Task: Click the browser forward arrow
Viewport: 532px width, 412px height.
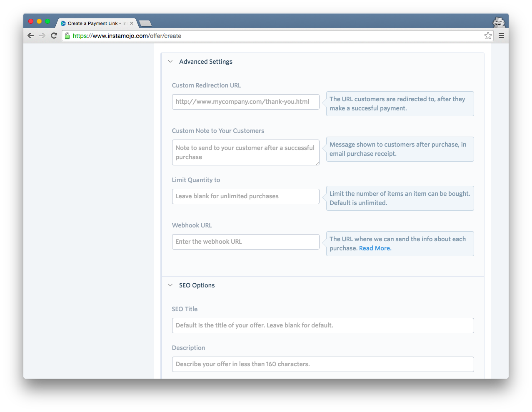Action: tap(42, 36)
